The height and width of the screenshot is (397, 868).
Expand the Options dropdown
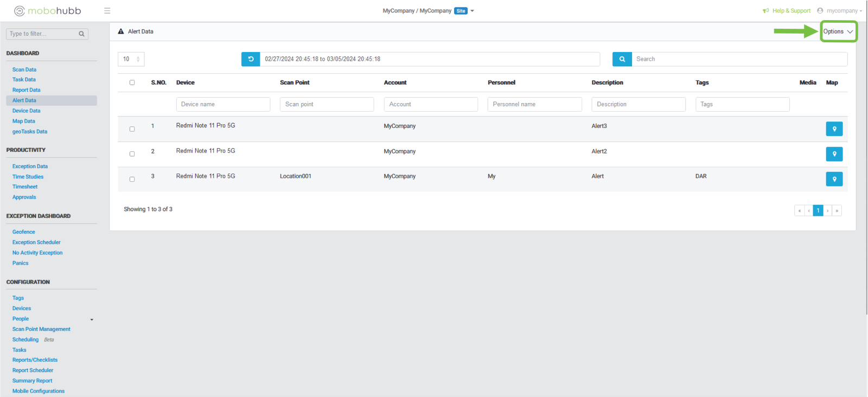tap(838, 31)
